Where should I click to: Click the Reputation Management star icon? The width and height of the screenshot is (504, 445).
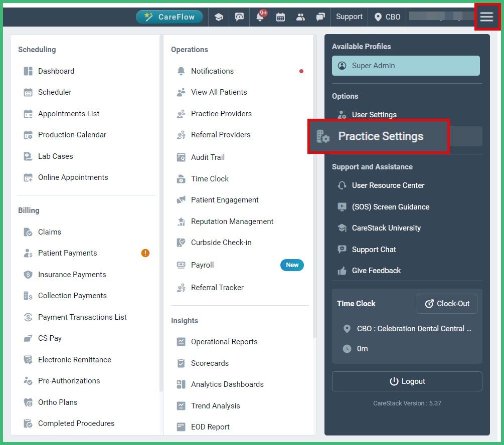point(181,221)
